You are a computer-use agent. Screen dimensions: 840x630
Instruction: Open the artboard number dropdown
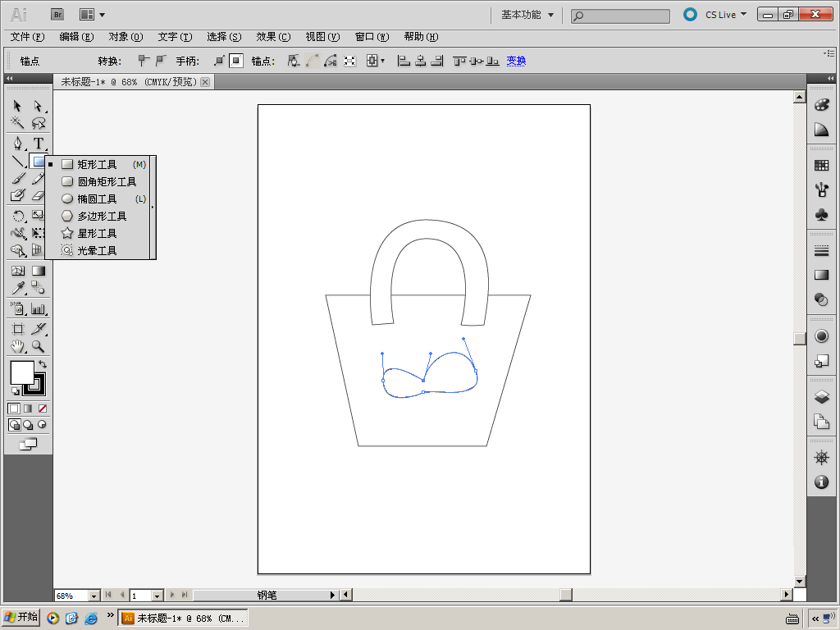pyautogui.click(x=157, y=596)
